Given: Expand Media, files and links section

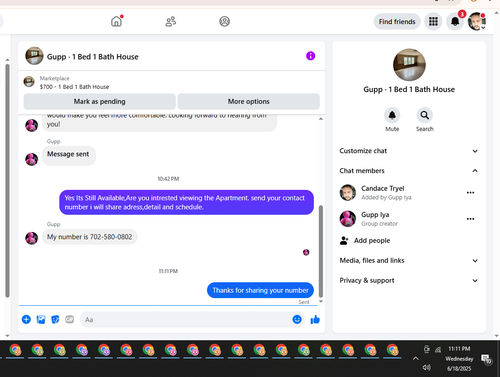Looking at the screenshot, I should (x=409, y=261).
